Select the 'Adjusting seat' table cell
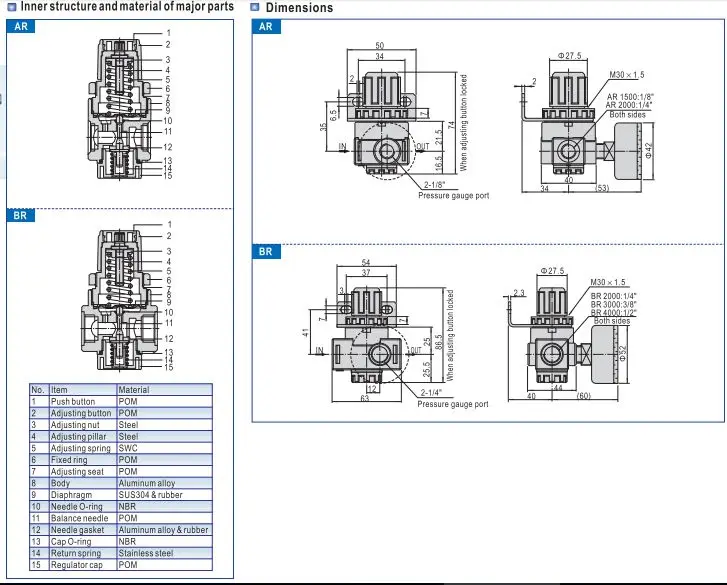This screenshot has height=585, width=727. click(83, 471)
